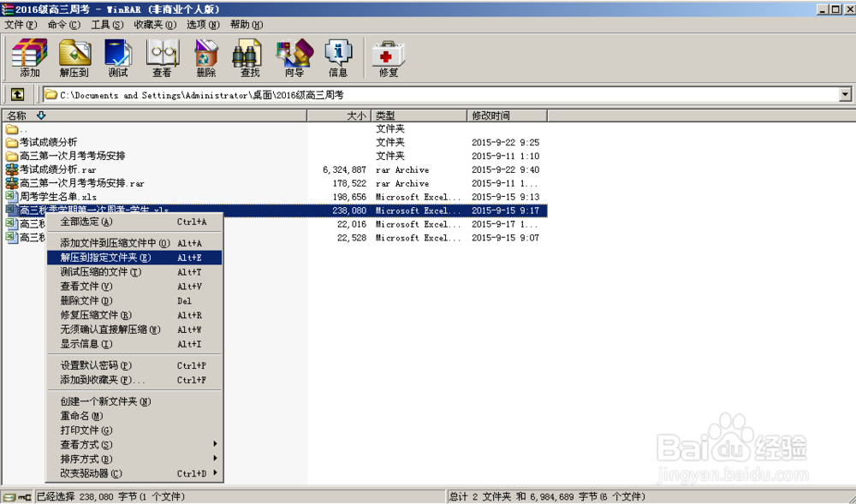Click the rar icon of 考试成绩分析.rar
Viewport: 856px width, 504px height.
click(11, 169)
